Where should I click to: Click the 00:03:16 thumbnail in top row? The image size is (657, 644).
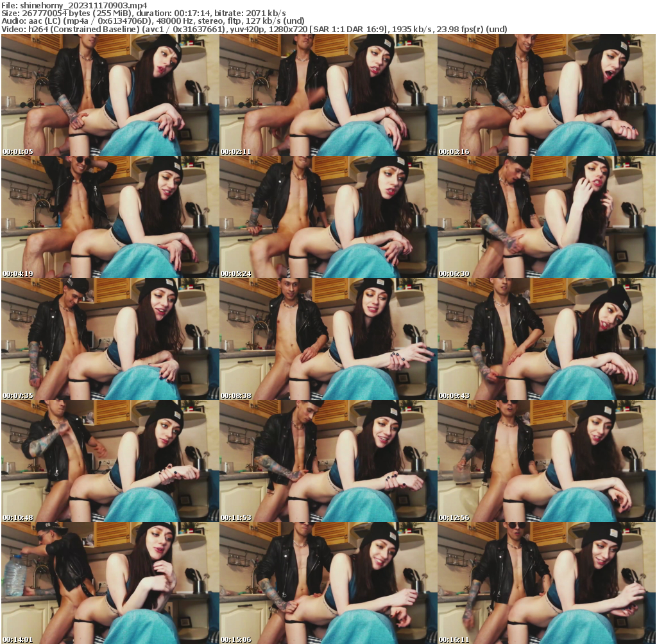tap(547, 95)
